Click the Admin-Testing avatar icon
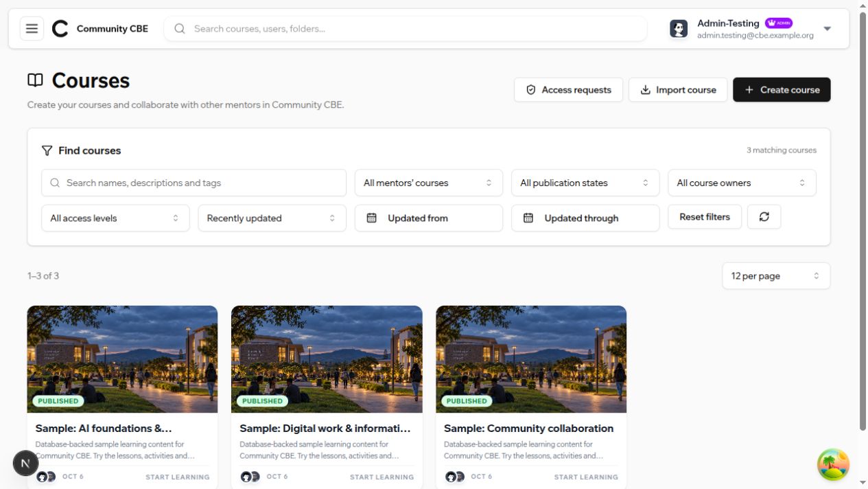Viewport: 868px width, 489px height. tap(679, 29)
